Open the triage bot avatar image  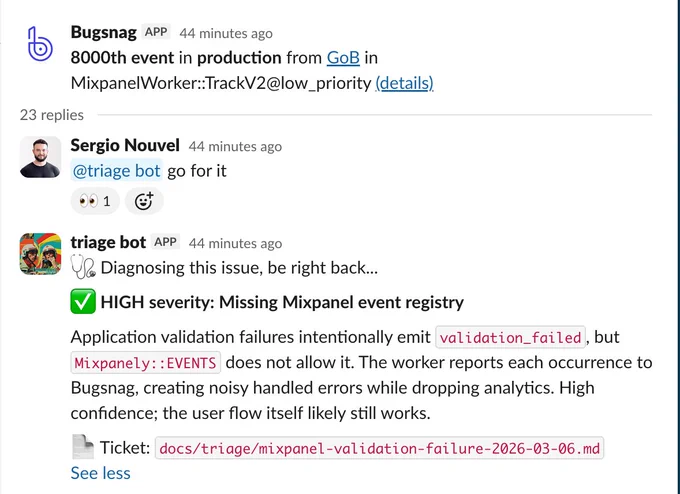pos(40,254)
